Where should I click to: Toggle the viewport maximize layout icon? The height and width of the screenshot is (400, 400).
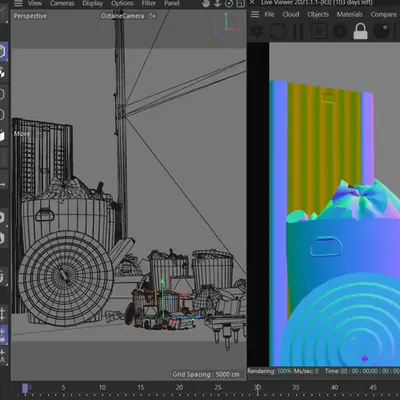[240, 4]
